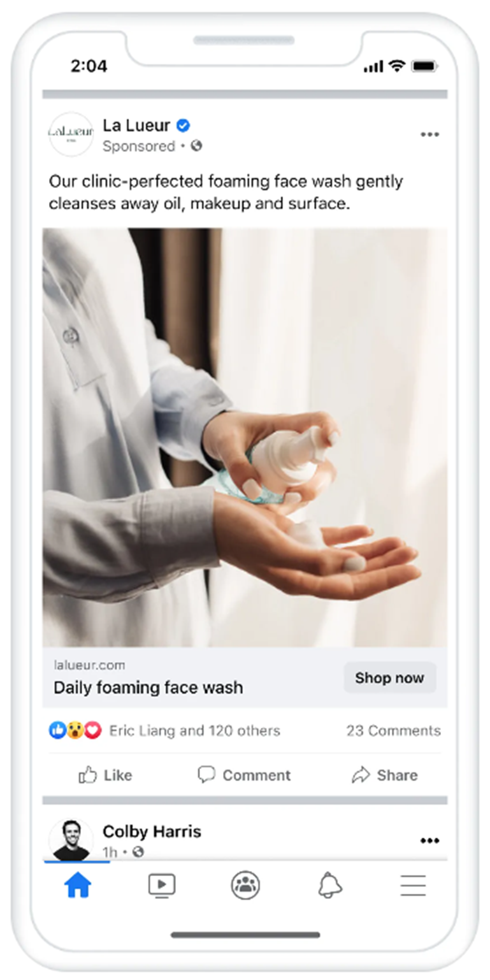Share the La Lueur sponsored post
The image size is (490, 980).
385,775
